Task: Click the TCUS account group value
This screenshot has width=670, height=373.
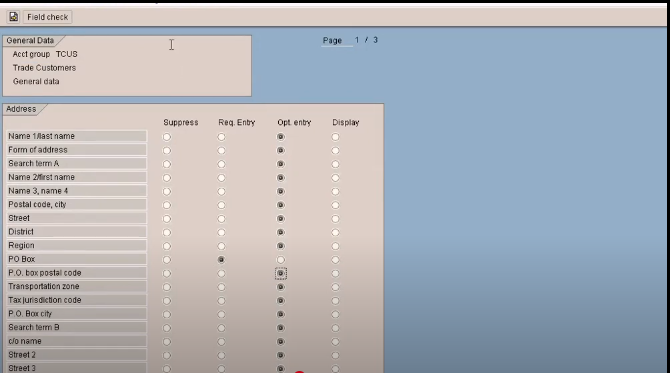Action: tap(67, 54)
